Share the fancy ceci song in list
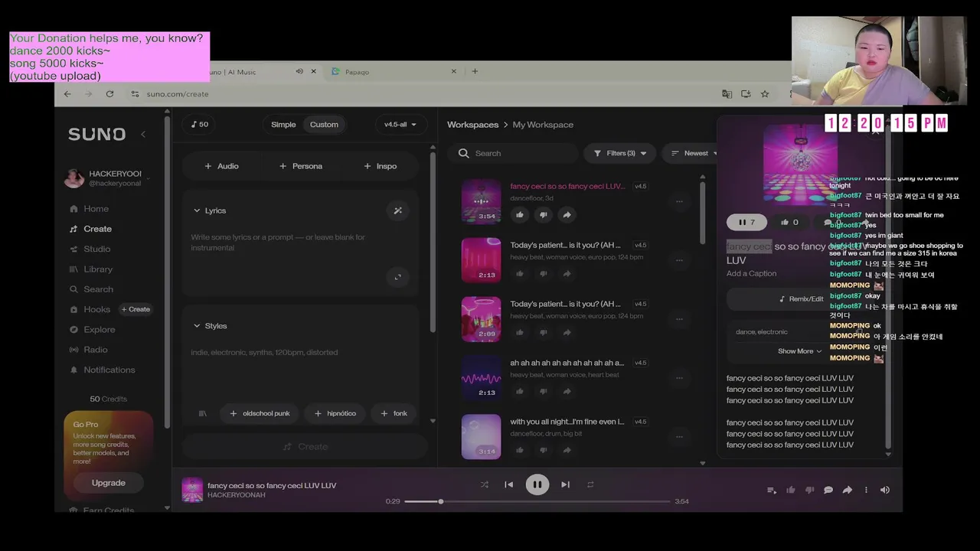The width and height of the screenshot is (980, 551). coord(567,215)
